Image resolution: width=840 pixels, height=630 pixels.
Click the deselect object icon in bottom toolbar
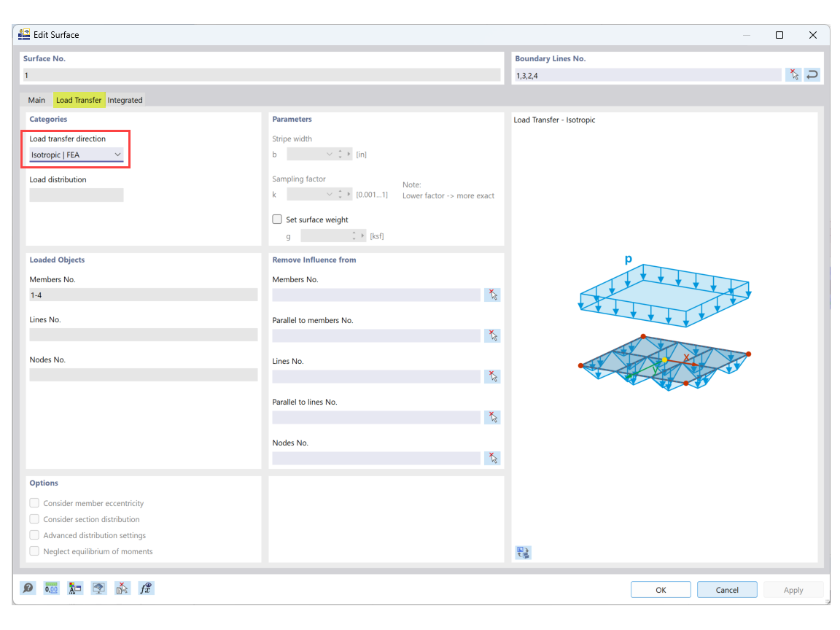pyautogui.click(x=122, y=588)
